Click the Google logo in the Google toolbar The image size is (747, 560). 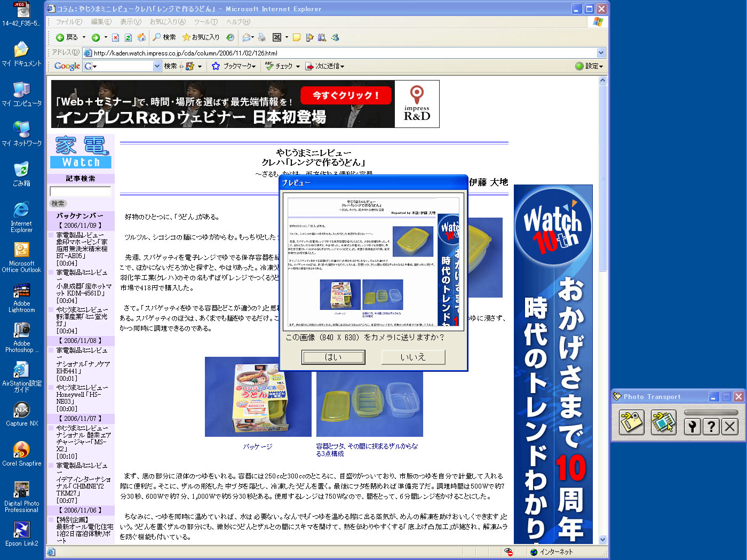pos(67,66)
